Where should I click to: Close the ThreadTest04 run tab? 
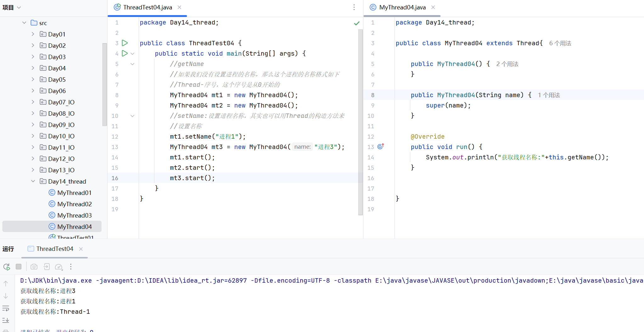[81, 249]
